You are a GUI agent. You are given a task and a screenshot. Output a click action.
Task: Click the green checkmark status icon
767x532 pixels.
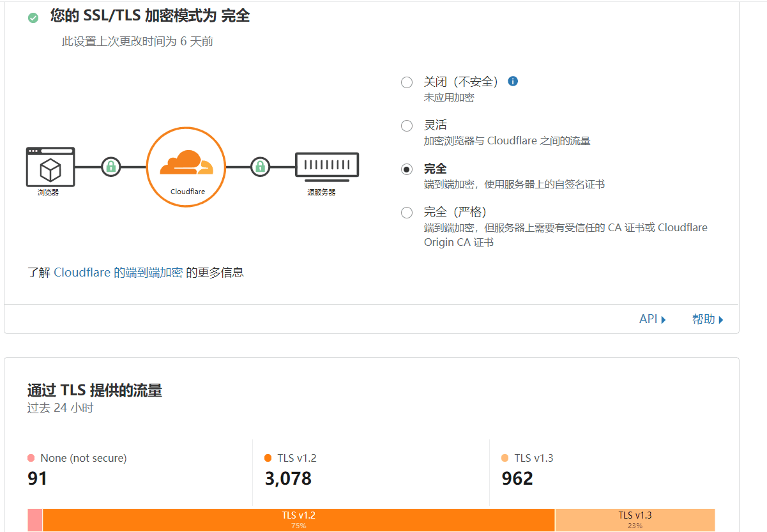tap(33, 18)
